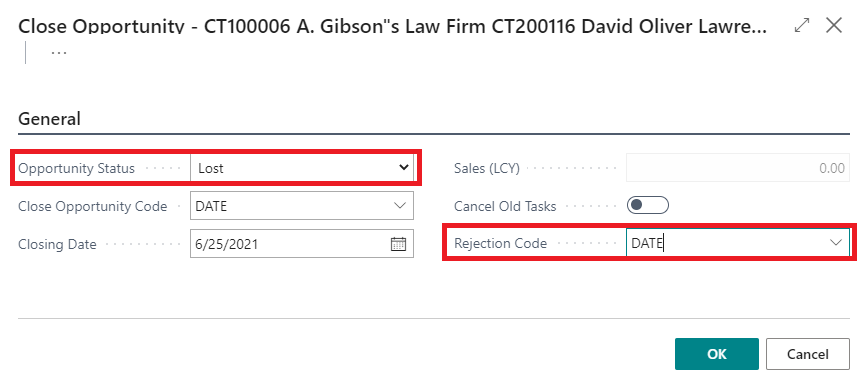Screen dimensions: 862x377
Task: Collapse the General section heading
Action: click(x=49, y=119)
